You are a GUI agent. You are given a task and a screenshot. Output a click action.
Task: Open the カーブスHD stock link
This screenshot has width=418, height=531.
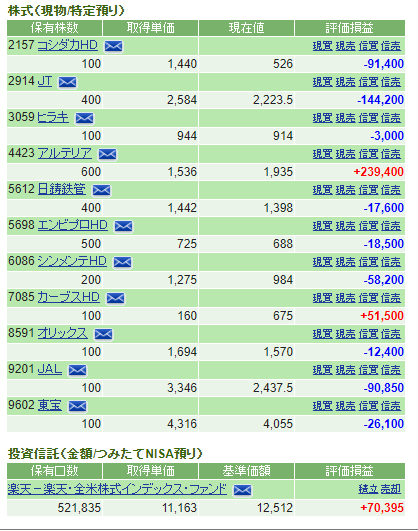point(68,297)
